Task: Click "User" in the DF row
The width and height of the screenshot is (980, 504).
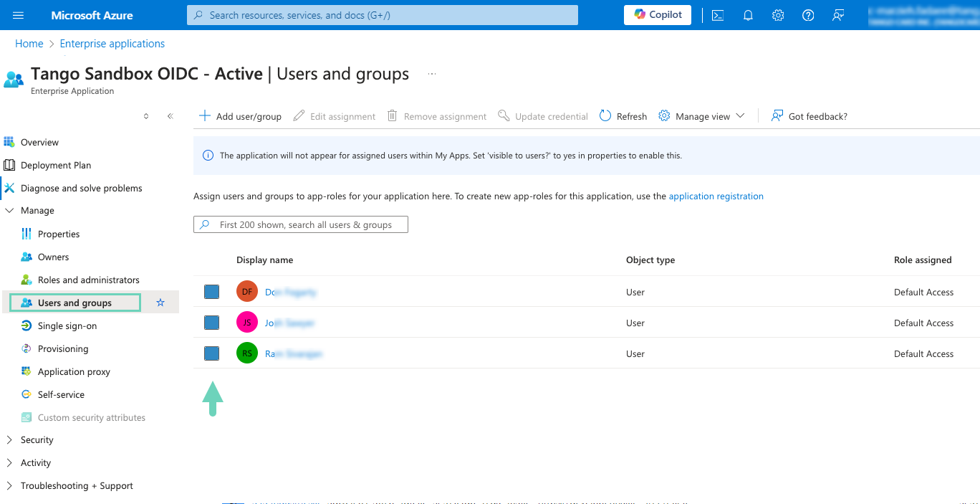Action: pyautogui.click(x=635, y=293)
